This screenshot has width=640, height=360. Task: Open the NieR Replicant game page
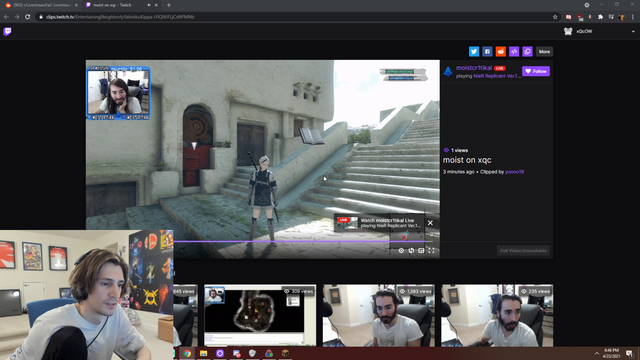(x=497, y=76)
